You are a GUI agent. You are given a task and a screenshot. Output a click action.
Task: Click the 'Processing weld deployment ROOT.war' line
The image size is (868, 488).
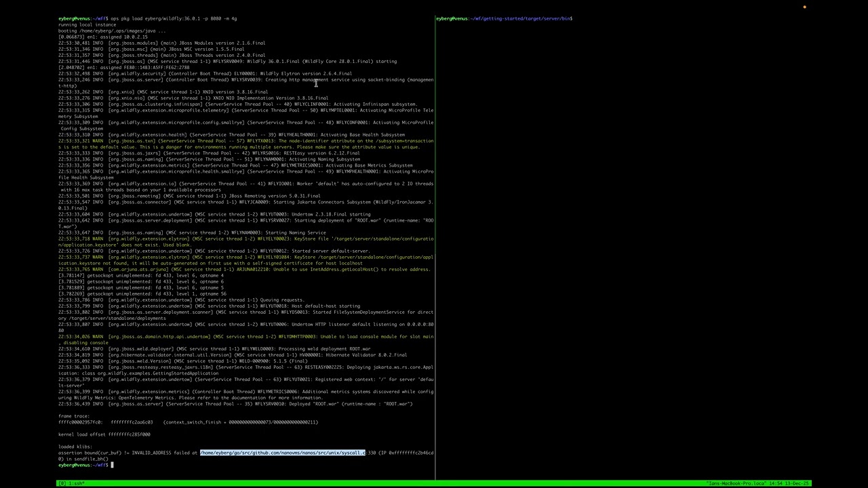click(x=214, y=348)
